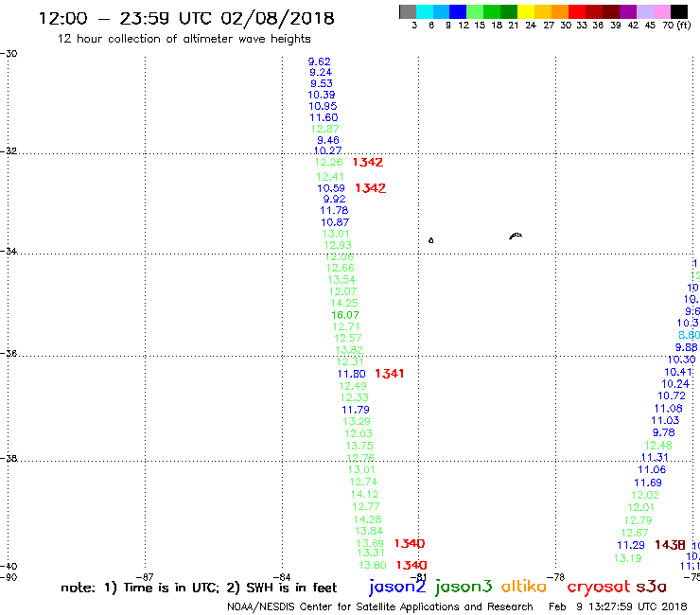Click the jason3 satellite legend label
Image resolution: width=700 pixels, height=615 pixels.
click(x=463, y=587)
